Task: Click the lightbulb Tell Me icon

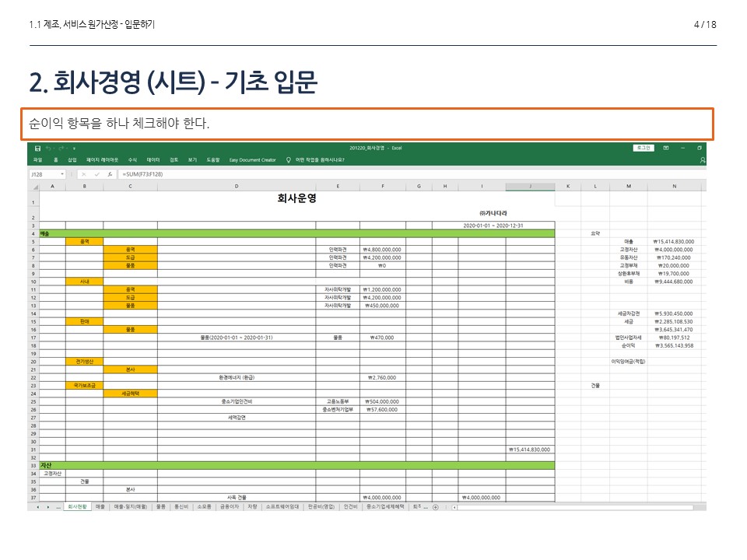Action: [288, 160]
